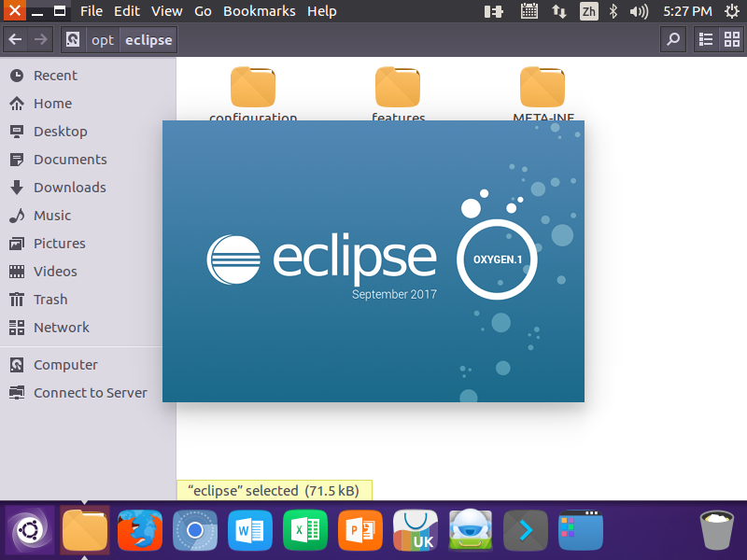Viewport: 747px width, 560px height.
Task: Click the Zh input method indicator
Action: pyautogui.click(x=589, y=11)
